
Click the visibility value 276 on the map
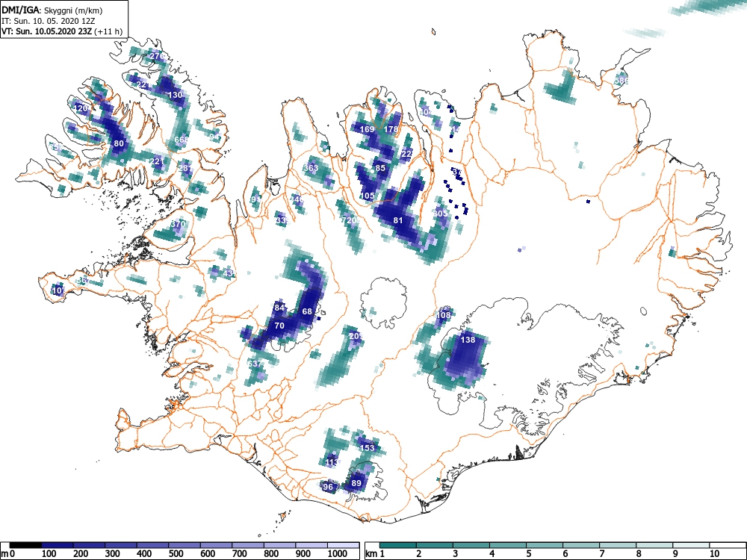tap(157, 56)
